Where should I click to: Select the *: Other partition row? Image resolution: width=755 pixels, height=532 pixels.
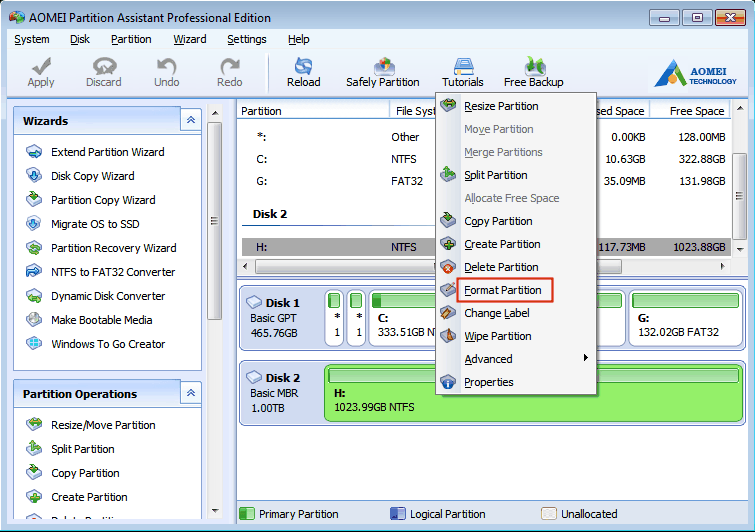(486, 137)
